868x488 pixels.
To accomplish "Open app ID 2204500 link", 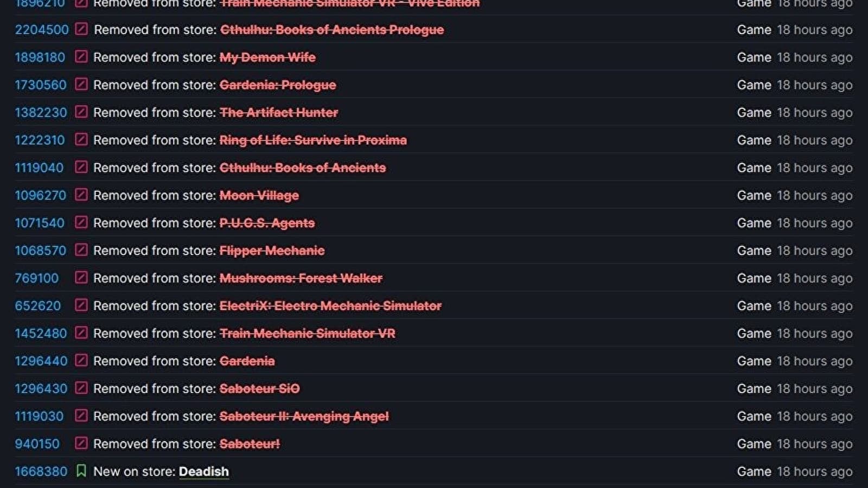I will (42, 30).
